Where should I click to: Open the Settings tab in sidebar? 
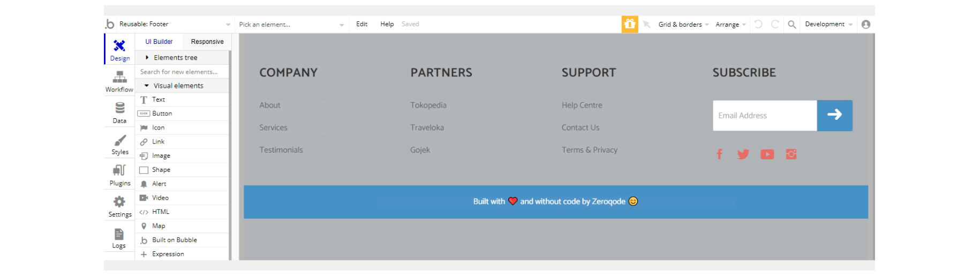point(119,206)
